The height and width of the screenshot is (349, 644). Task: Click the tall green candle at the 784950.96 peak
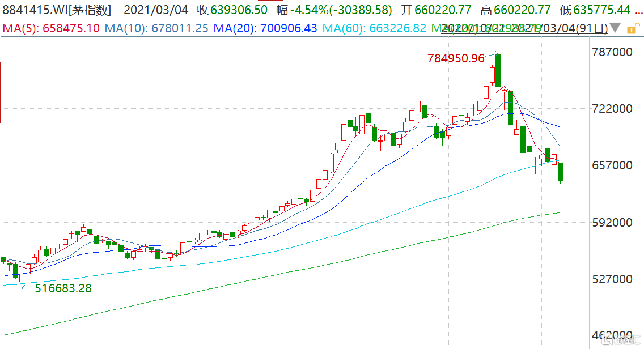[498, 70]
